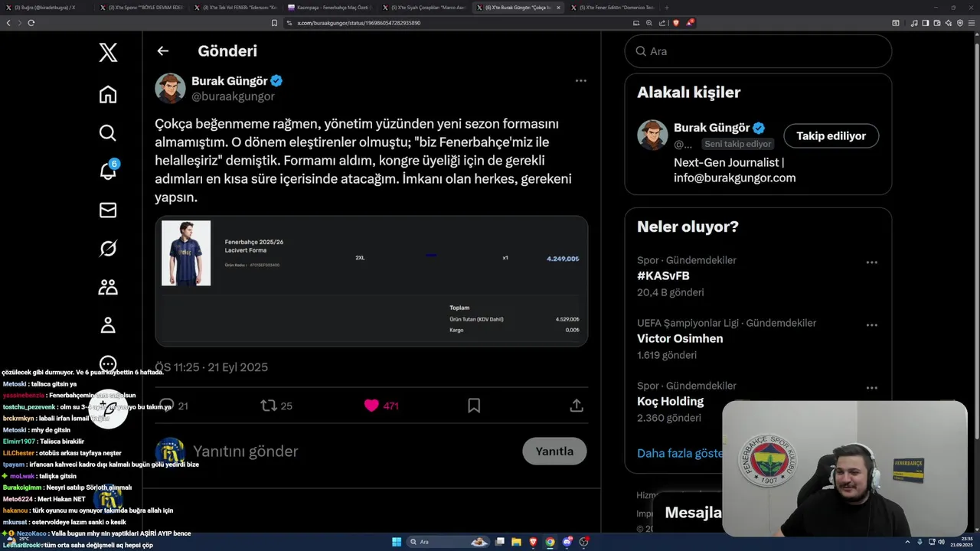Open the post's three-dot more menu

580,80
